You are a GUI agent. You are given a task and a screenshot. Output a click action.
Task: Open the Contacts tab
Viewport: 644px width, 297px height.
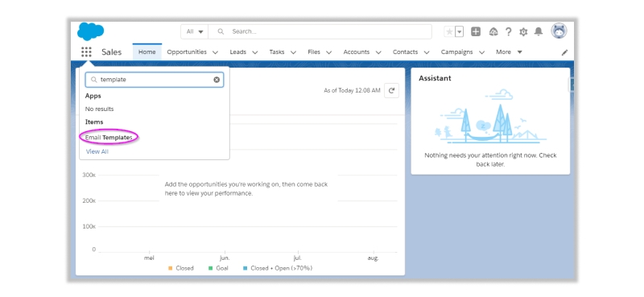(x=406, y=52)
